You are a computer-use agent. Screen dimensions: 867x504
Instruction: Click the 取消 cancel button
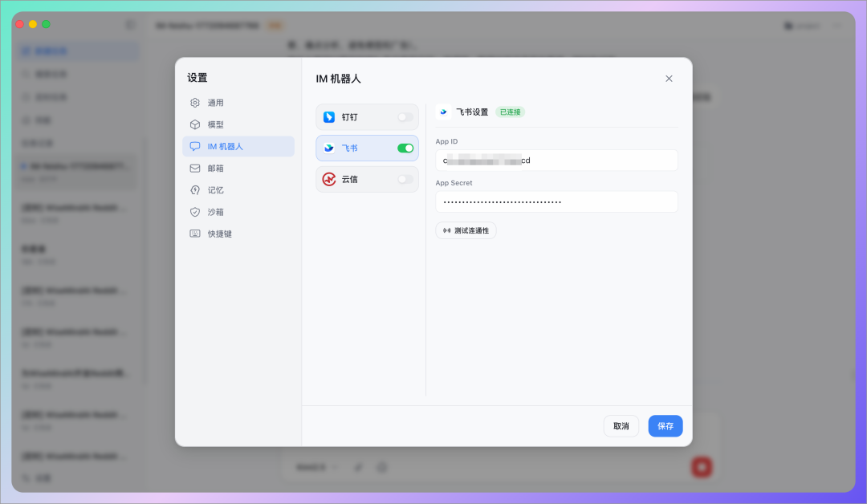click(x=621, y=426)
